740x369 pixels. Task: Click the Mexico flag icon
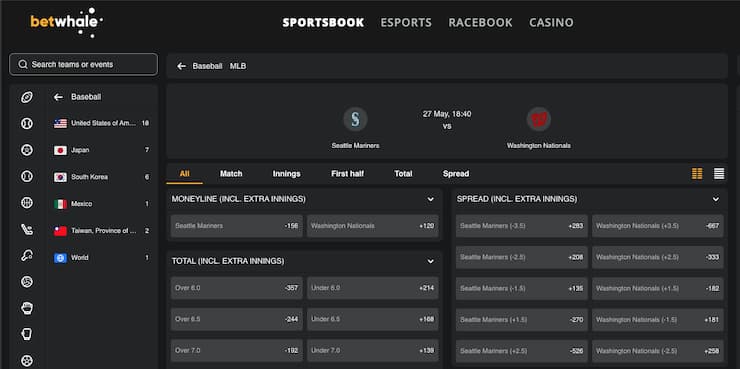[60, 204]
